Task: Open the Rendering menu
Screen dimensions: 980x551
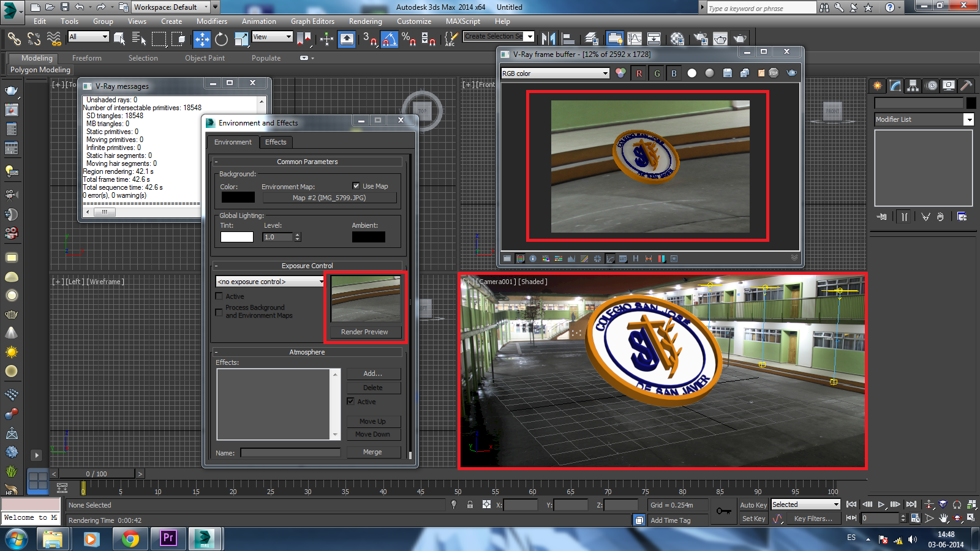Action: tap(365, 21)
